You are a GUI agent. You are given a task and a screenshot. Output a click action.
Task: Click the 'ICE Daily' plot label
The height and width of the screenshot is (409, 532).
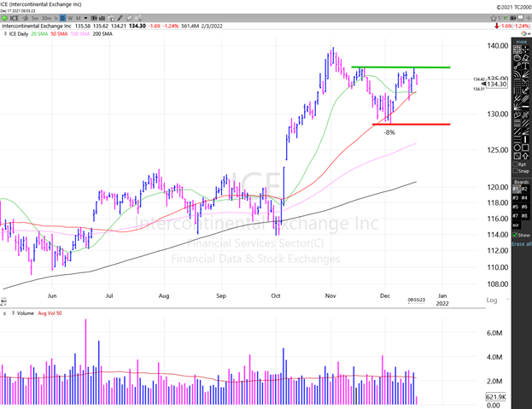(19, 34)
